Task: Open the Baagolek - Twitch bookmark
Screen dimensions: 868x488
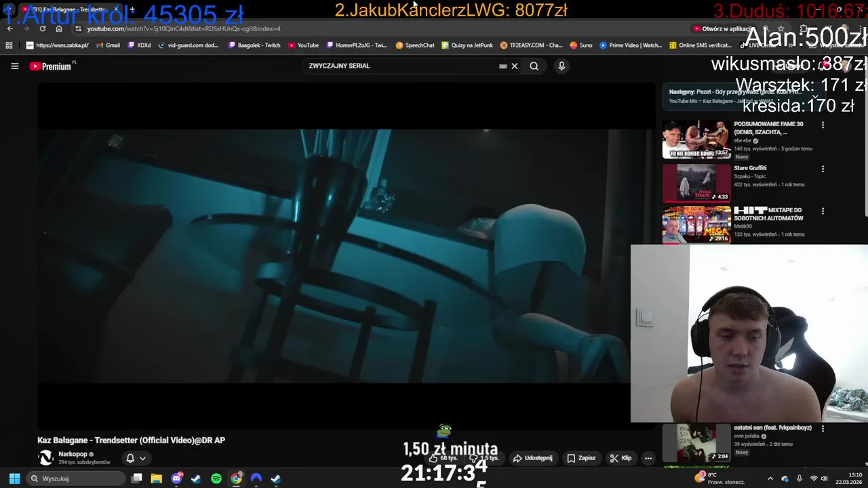Action: (254, 45)
